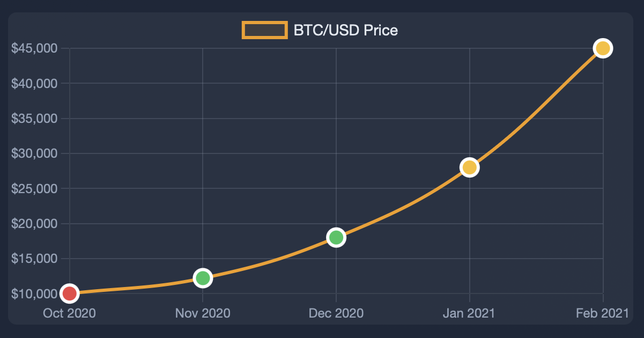The width and height of the screenshot is (644, 338).
Task: Click the Nov 2020 axis label
Action: pos(203,313)
